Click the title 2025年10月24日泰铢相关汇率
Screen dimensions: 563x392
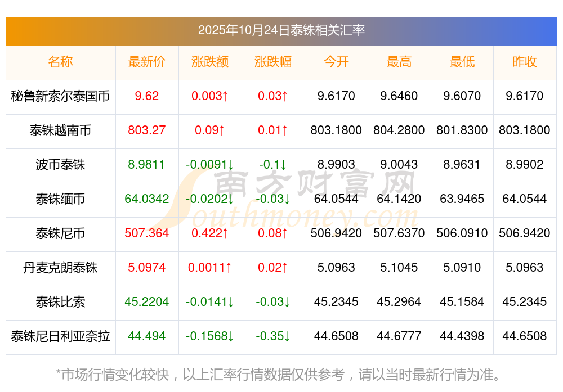pos(281,32)
